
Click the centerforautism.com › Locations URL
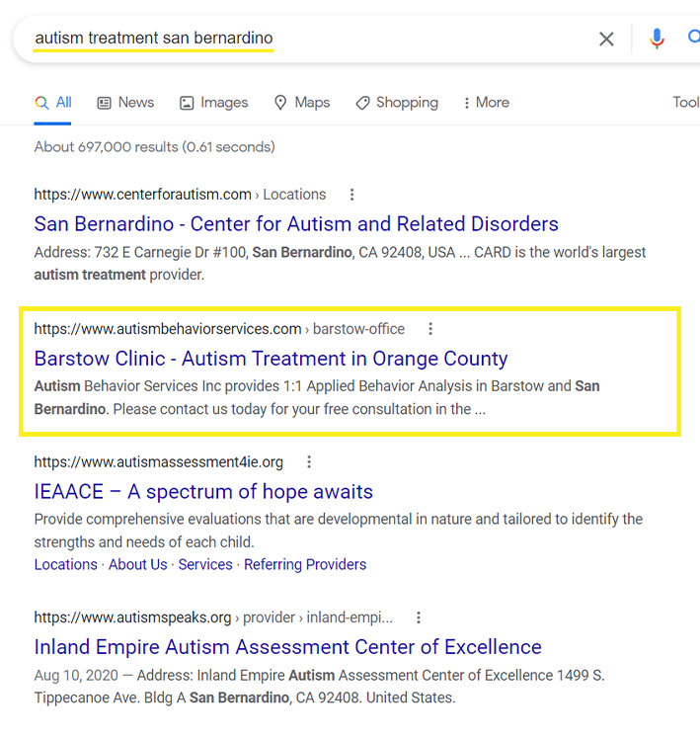pos(180,195)
